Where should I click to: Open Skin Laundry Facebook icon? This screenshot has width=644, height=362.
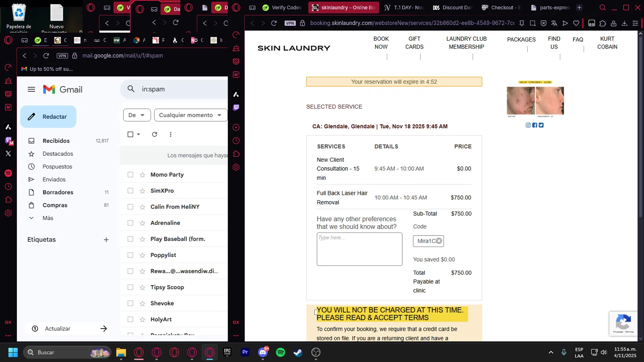click(x=535, y=125)
